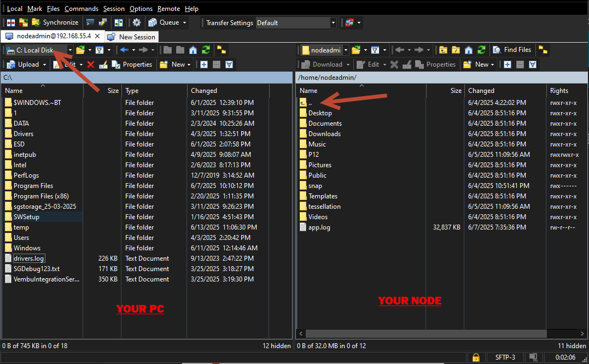Expand the Transfer Settings Default combo box
The height and width of the screenshot is (364, 589).
(x=296, y=23)
